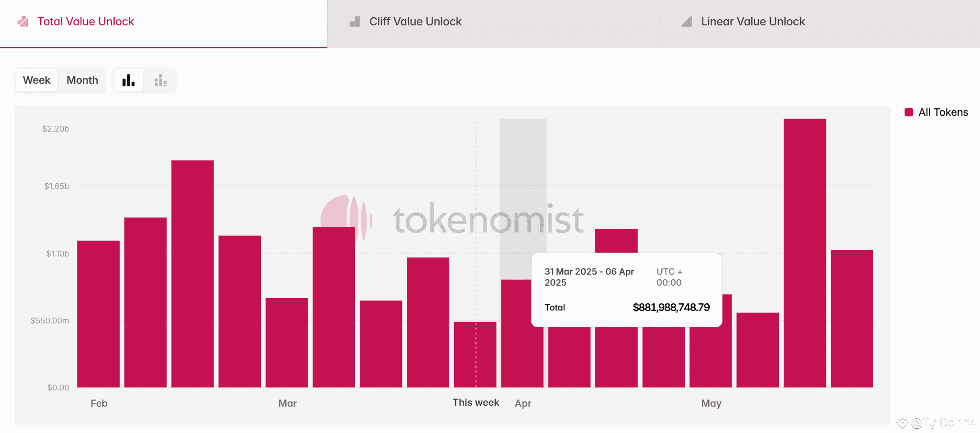Click the pink chart icon on Total Value Unlock tab
The height and width of the screenshot is (433, 980).
[x=22, y=21]
